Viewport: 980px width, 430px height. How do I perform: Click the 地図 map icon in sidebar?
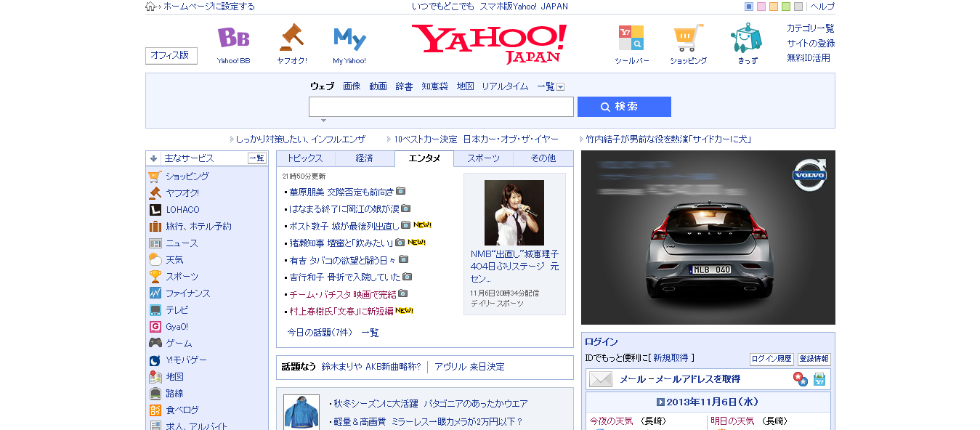155,376
